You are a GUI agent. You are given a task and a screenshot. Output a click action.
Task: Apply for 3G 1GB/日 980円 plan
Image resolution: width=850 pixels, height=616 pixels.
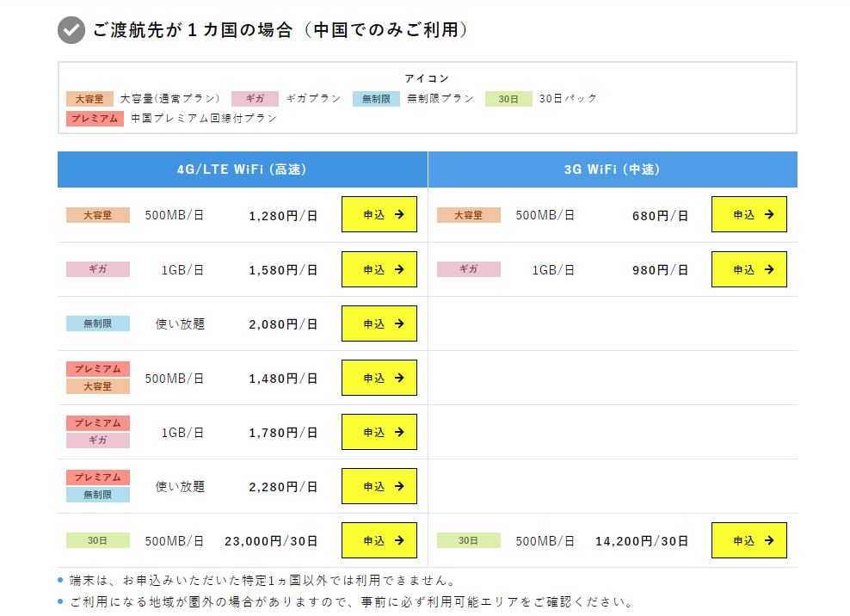[x=748, y=269]
